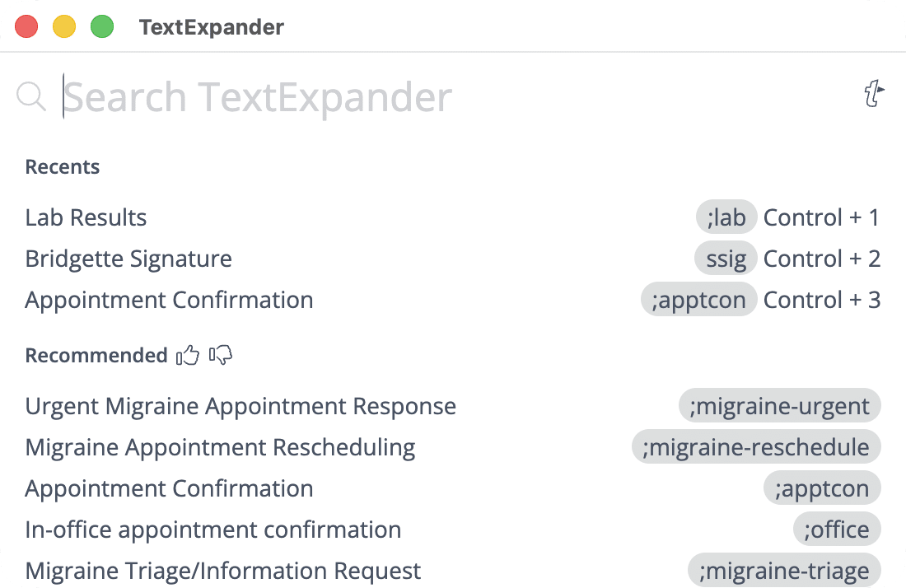The height and width of the screenshot is (588, 906).
Task: Select the Bridgette Signature snippet
Action: point(128,259)
